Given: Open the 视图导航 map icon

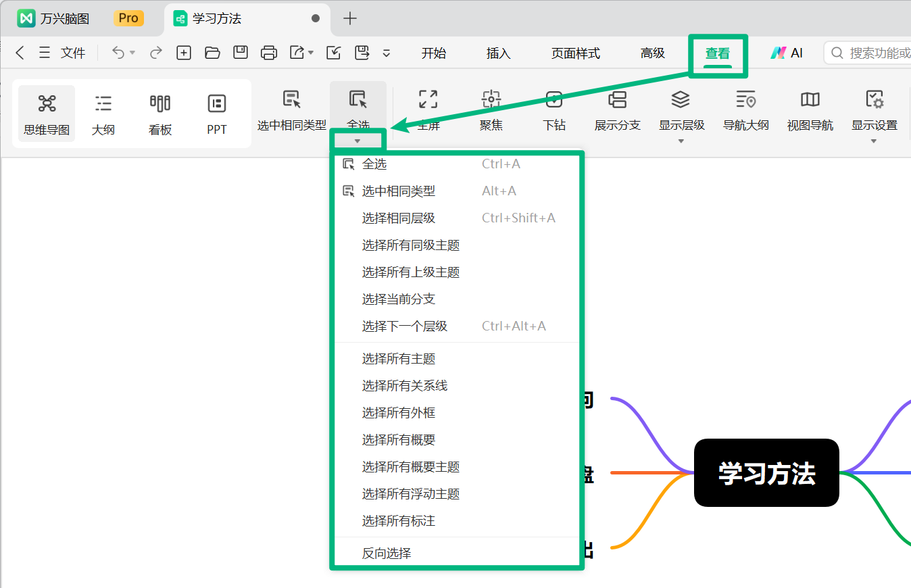Looking at the screenshot, I should (810, 100).
